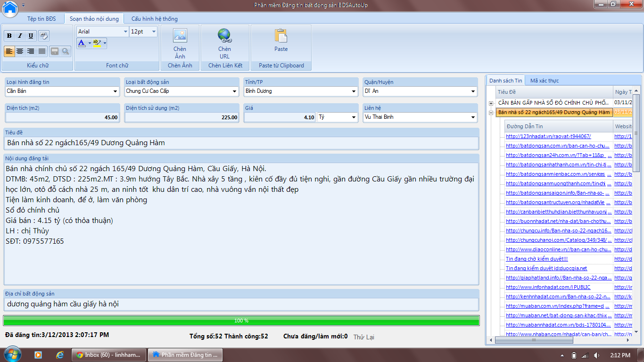Click the clear formatting eraser icon

coord(43,35)
